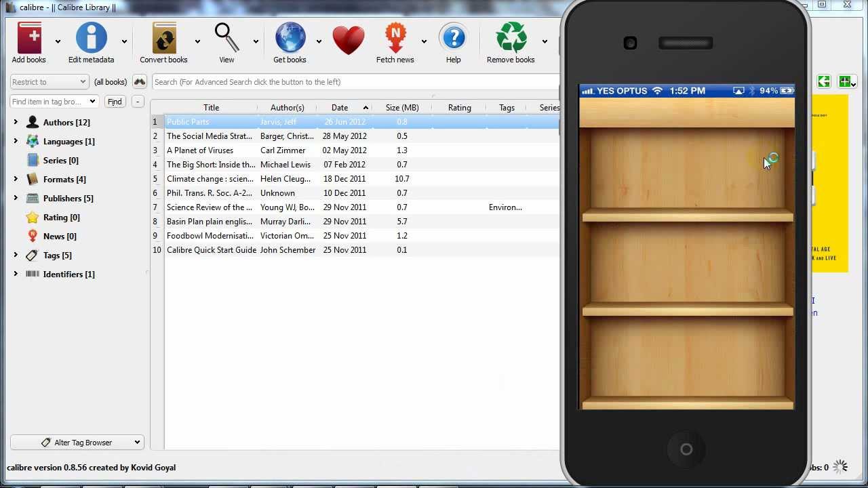868x488 pixels.
Task: Select book 'Public Parts' row
Action: (x=355, y=122)
